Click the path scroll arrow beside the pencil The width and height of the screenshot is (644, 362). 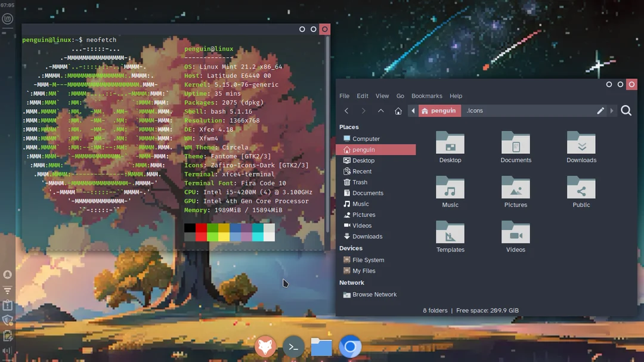pyautogui.click(x=611, y=110)
